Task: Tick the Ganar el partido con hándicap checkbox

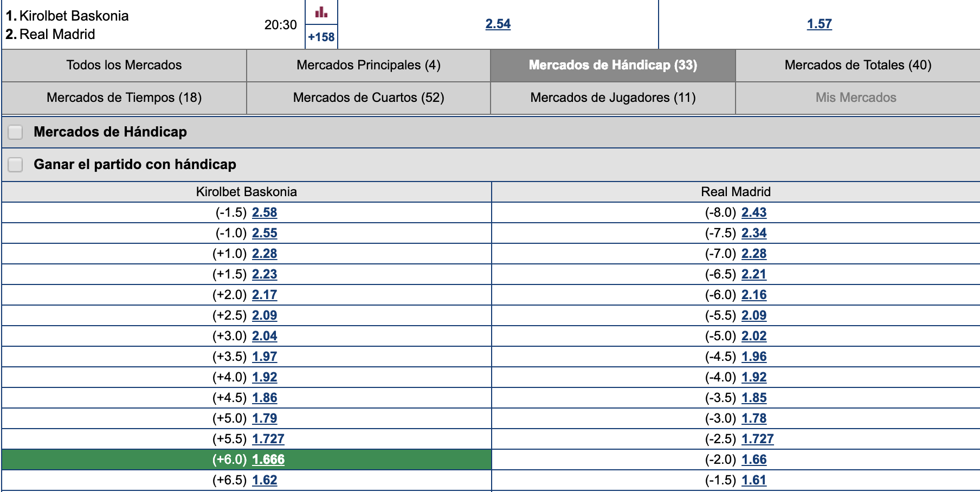Action: 15,164
